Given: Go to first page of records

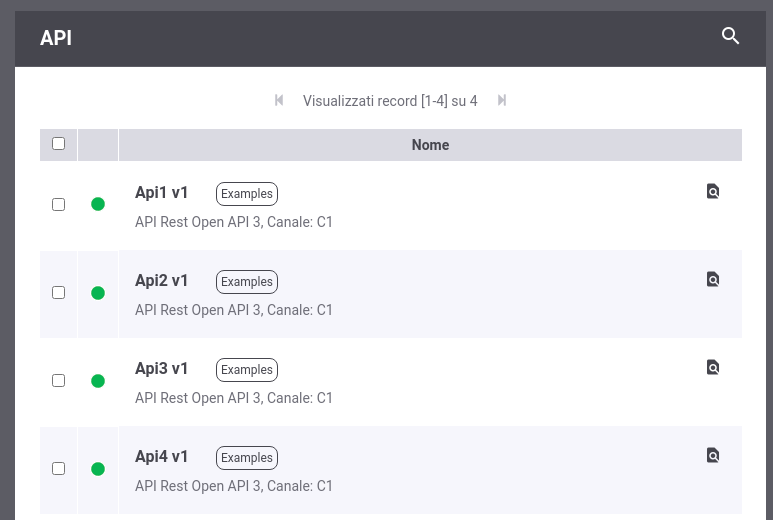Looking at the screenshot, I should click(279, 101).
